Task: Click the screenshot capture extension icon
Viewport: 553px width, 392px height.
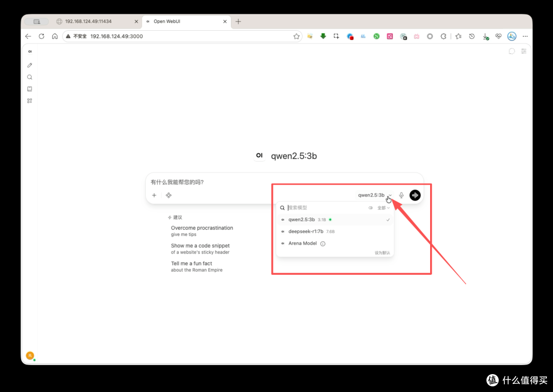Action: point(336,36)
